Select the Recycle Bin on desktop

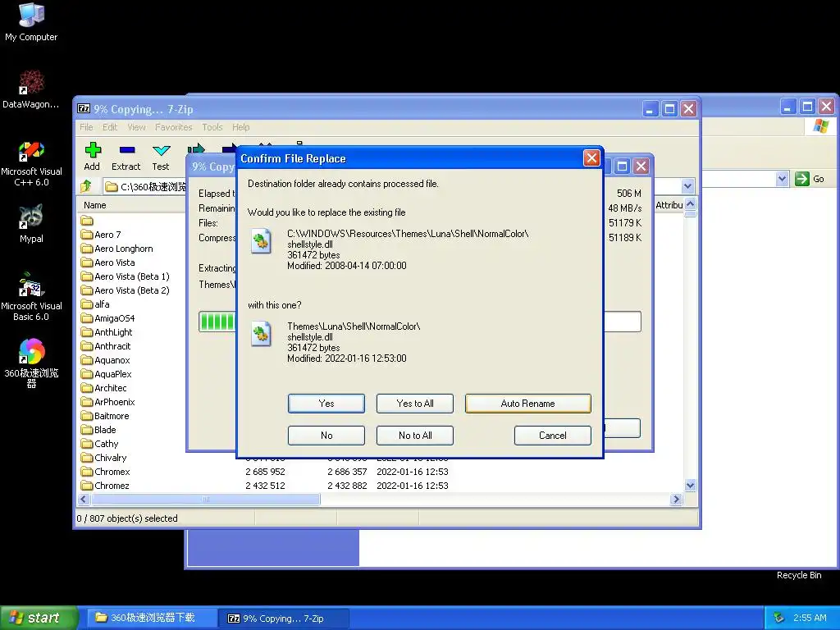point(799,575)
